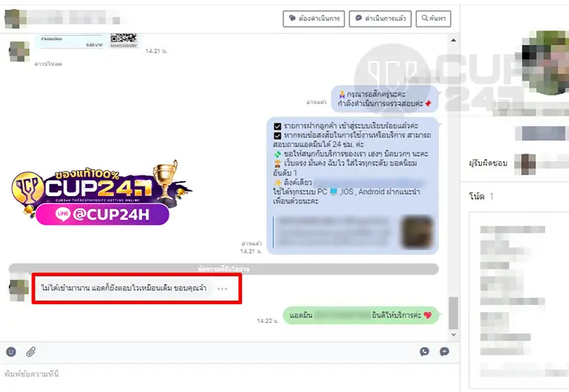Open the emoji sticker picker

(x=11, y=352)
